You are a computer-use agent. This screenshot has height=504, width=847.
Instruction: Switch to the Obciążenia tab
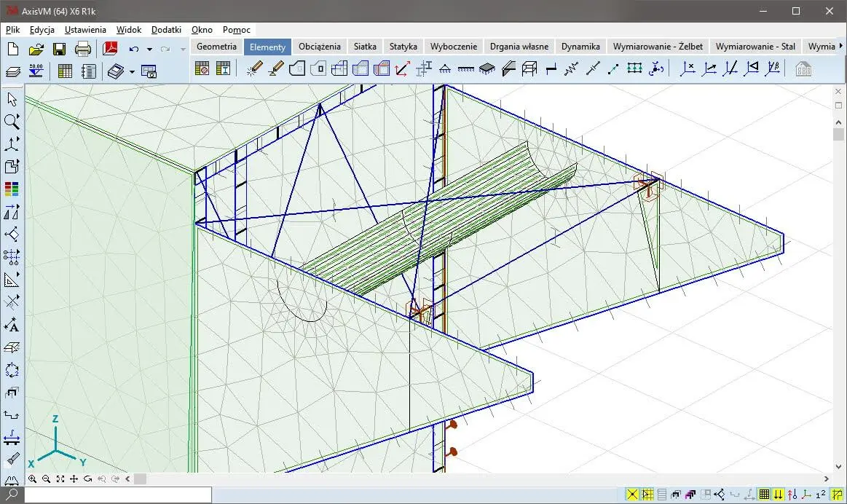(x=319, y=46)
